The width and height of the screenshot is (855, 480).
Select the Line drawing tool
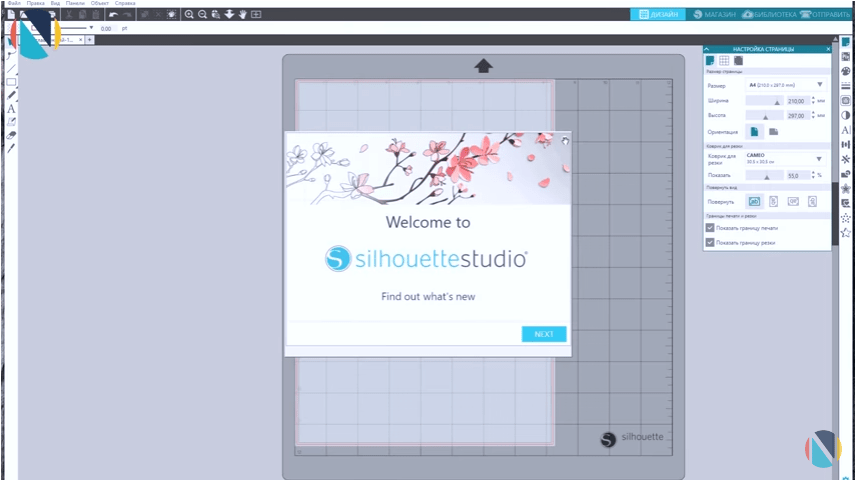[x=11, y=69]
